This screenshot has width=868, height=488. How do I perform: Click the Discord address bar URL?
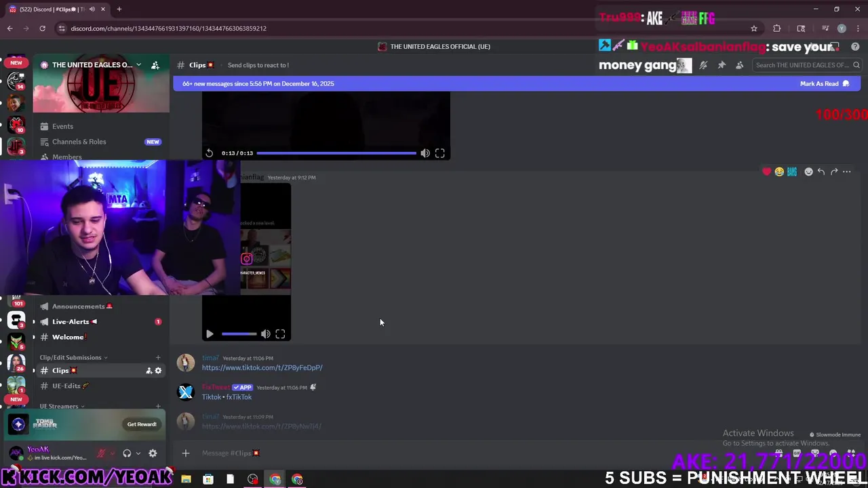(x=168, y=28)
